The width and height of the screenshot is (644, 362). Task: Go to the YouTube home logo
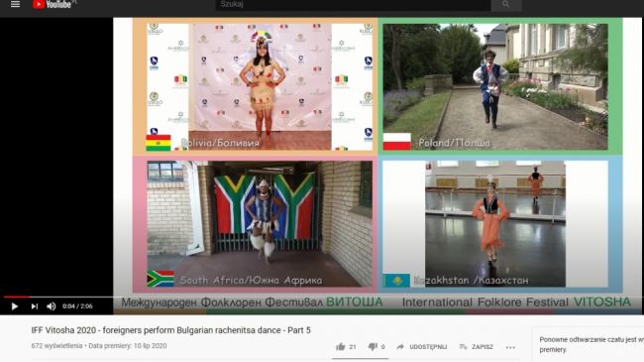click(x=52, y=5)
